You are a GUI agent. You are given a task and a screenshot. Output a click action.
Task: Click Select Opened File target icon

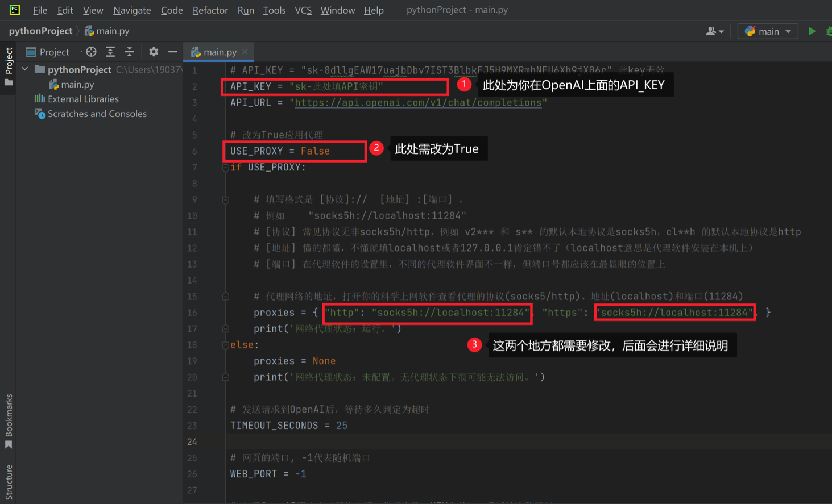[x=91, y=52]
